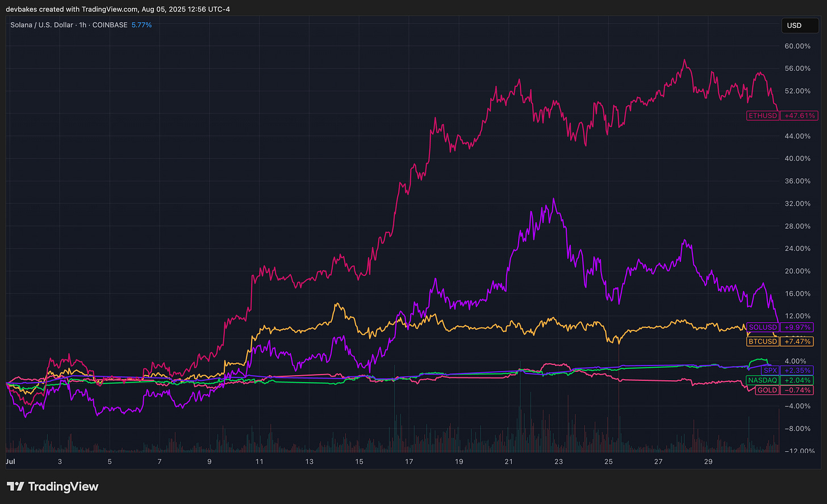This screenshot has width=827, height=504.
Task: Click the 52.00% price scale label
Action: click(797, 91)
